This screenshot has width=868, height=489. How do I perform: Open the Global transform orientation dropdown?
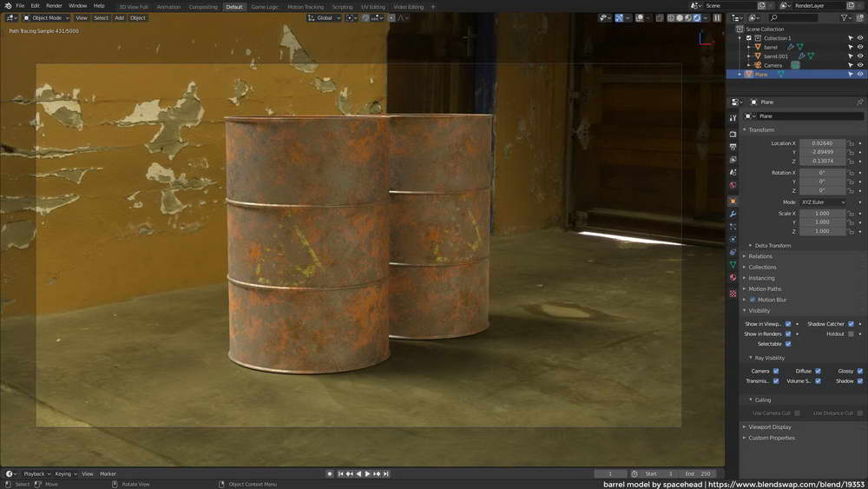point(324,17)
